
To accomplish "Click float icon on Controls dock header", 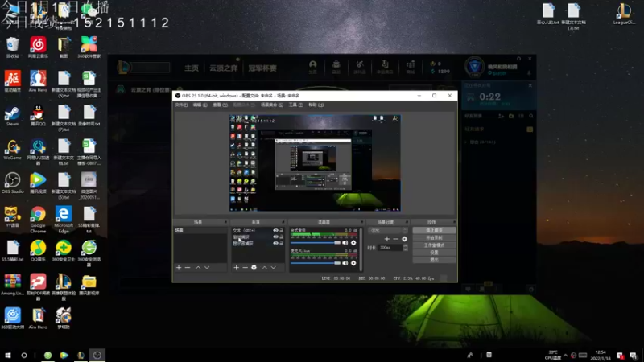I will tap(454, 222).
